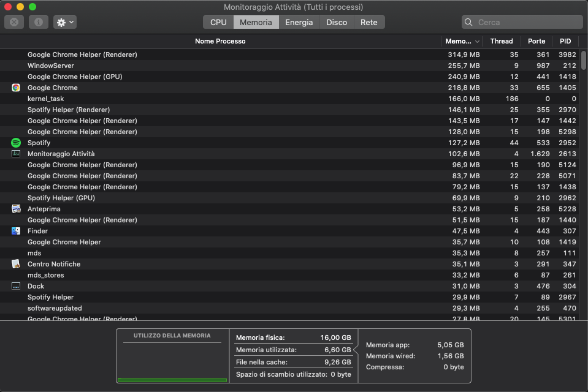Click the 255,7 MB memory value
The width and height of the screenshot is (588, 392).
(464, 66)
